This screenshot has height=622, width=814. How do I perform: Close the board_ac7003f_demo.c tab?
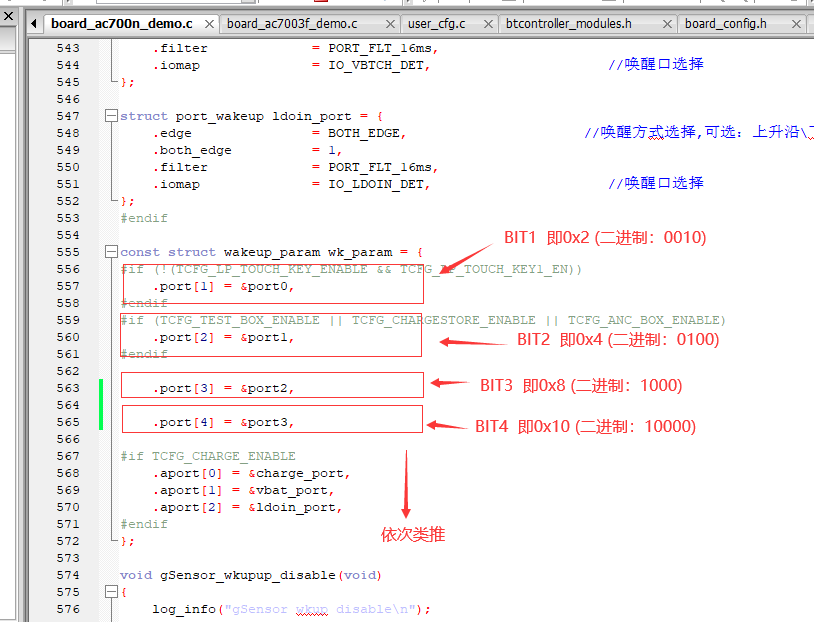[390, 24]
